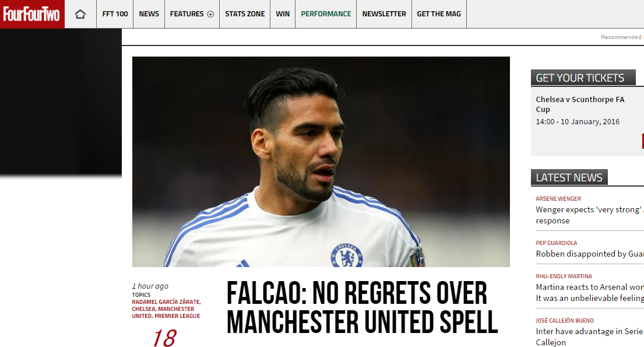Open the Radamel García Zárate topic
The width and height of the screenshot is (644, 347).
[166, 302]
